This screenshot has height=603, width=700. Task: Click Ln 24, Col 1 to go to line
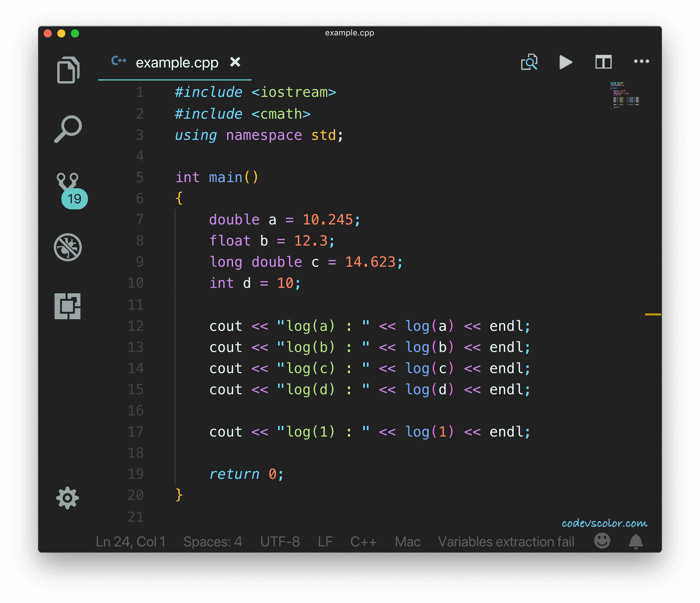pos(131,542)
